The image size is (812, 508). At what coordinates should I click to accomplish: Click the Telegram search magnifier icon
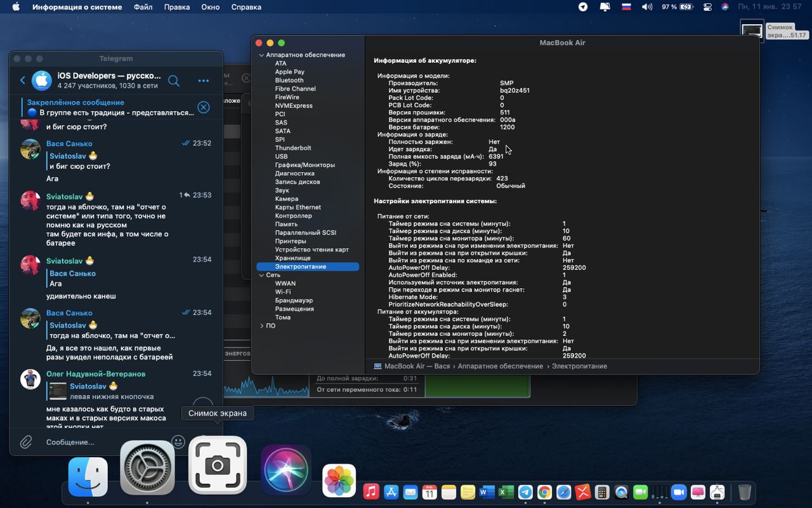pyautogui.click(x=174, y=81)
